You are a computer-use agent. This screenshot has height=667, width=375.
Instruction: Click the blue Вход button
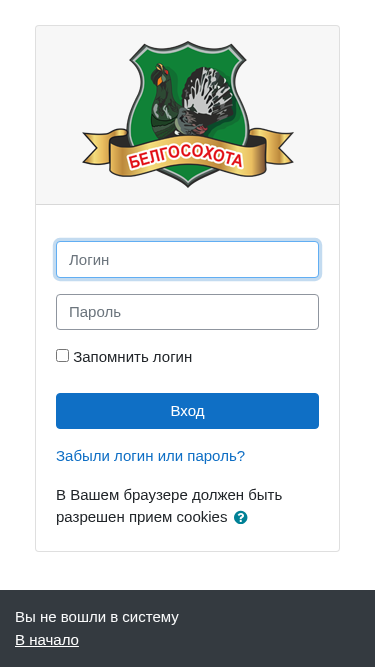click(x=188, y=411)
